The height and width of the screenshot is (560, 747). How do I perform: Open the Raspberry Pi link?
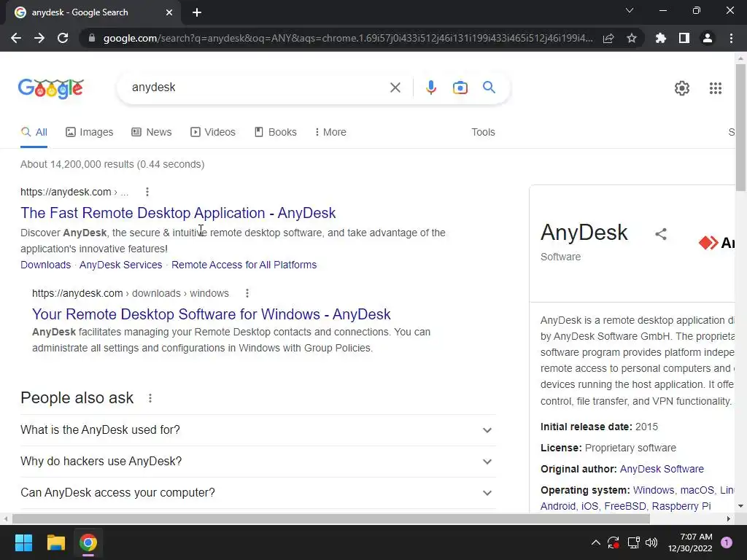(681, 506)
